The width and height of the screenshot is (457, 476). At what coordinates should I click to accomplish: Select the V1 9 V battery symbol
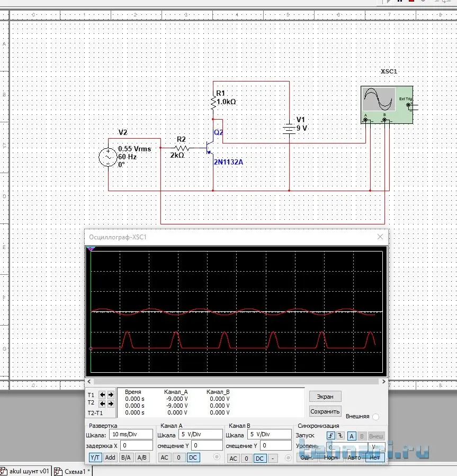(289, 129)
